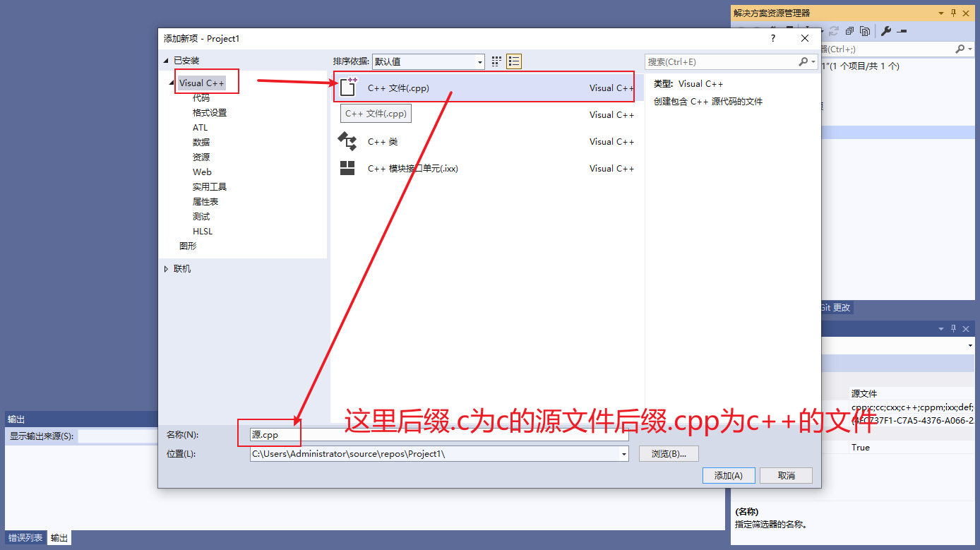Click the refresh icon in Solution Explorer toolbar
Viewport: 980px width, 550px height.
(x=833, y=31)
